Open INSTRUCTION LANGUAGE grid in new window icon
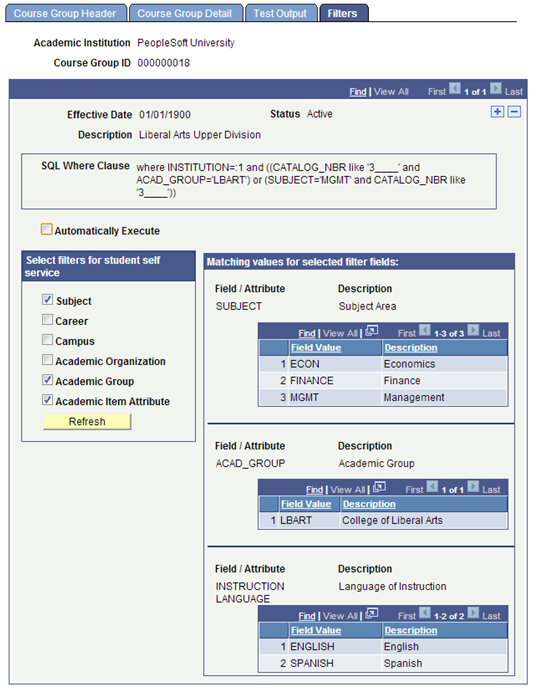 pos(372,613)
